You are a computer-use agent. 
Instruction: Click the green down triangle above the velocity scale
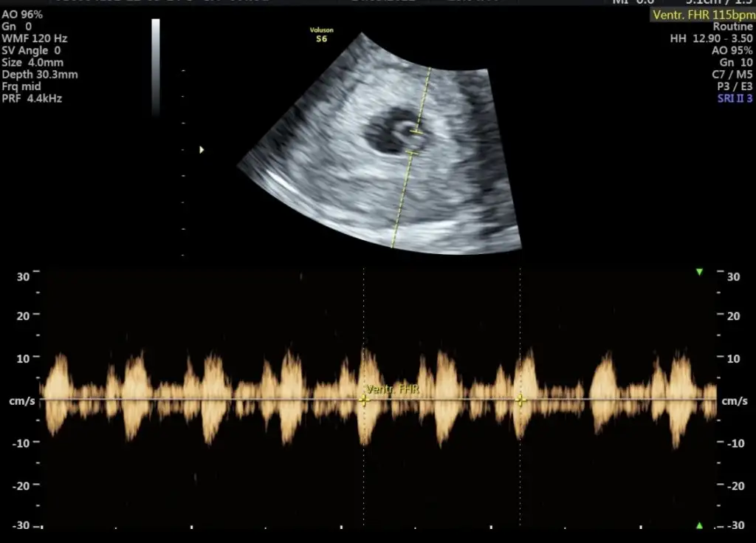click(699, 273)
